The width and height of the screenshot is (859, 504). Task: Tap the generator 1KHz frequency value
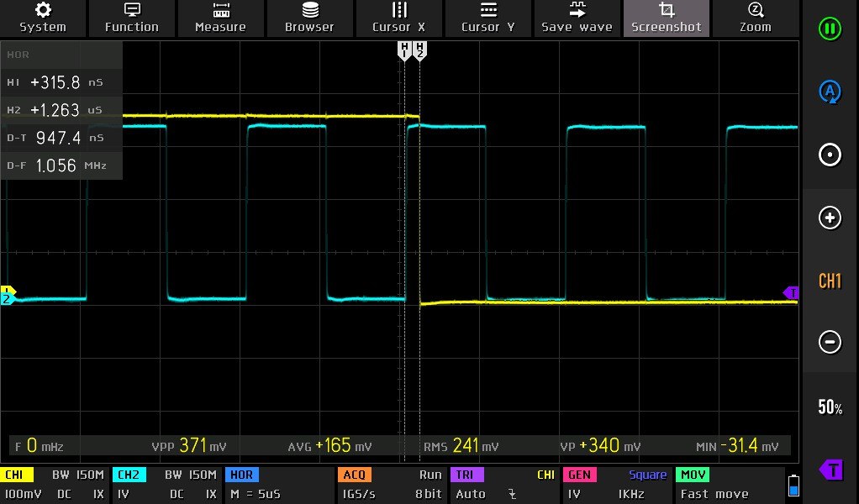coord(631,494)
